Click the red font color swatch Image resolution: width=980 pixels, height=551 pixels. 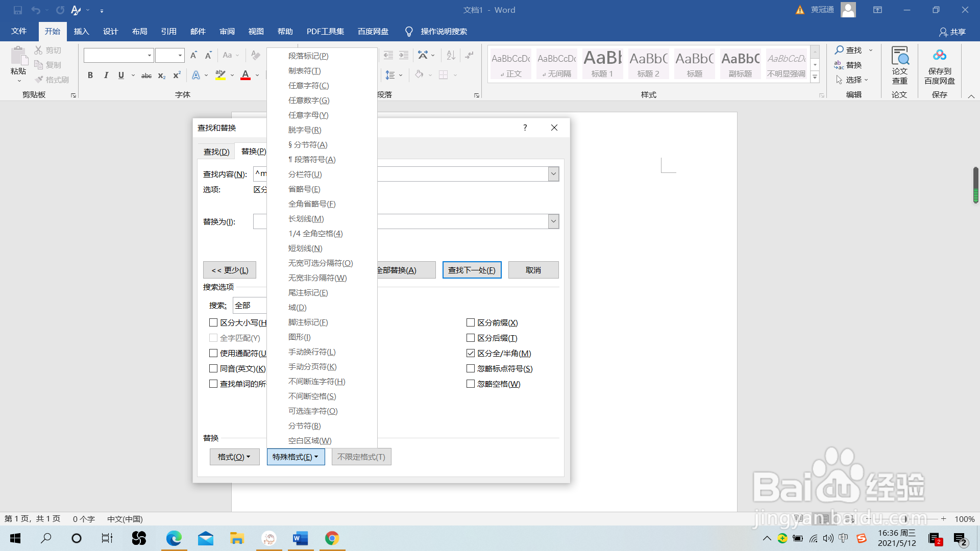[246, 76]
